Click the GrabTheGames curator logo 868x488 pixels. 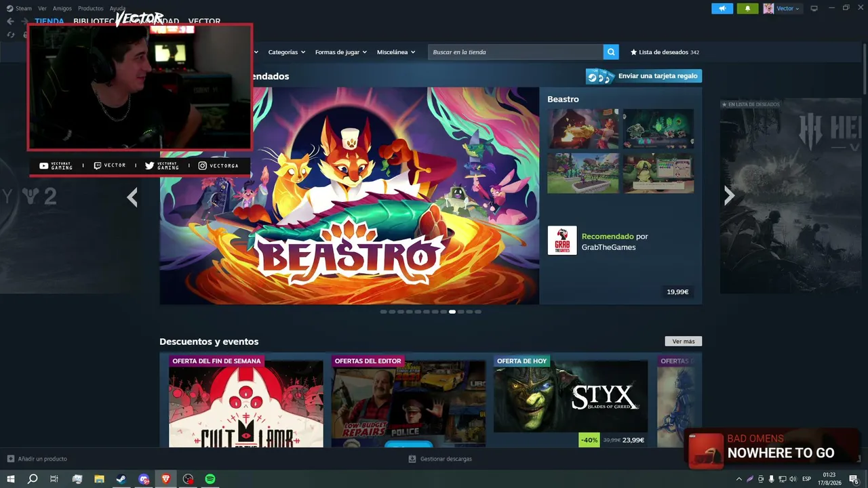tap(562, 241)
